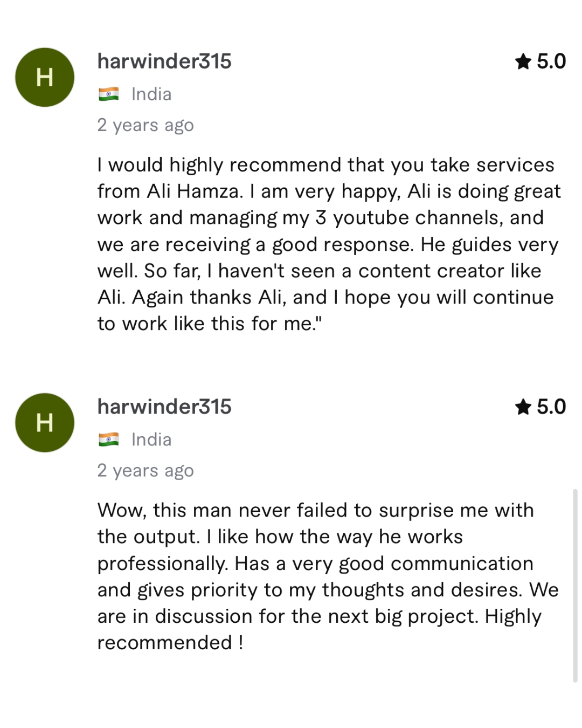582x728 pixels.
Task: Click the "I would highly recommend" review text
Action: (x=325, y=165)
